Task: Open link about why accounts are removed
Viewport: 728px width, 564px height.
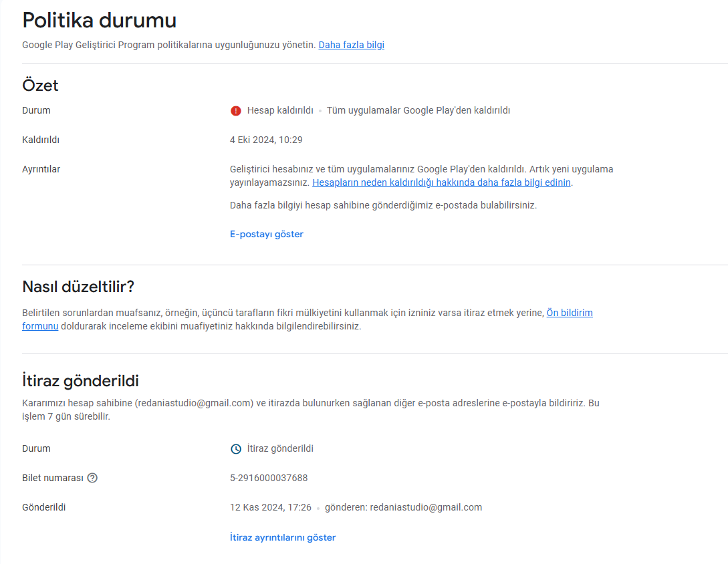Action: (x=441, y=182)
